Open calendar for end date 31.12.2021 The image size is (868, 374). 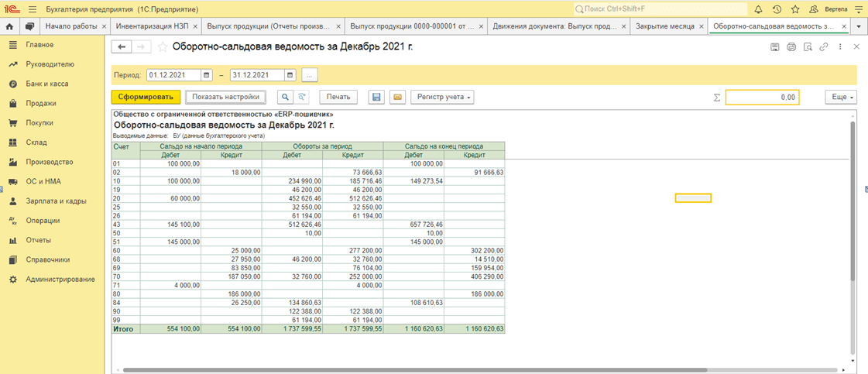click(x=290, y=74)
